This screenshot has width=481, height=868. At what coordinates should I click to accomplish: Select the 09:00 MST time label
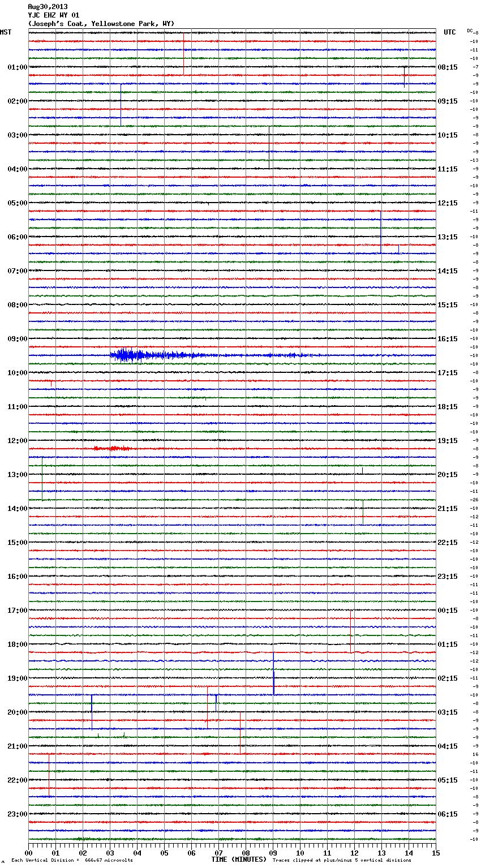pos(18,339)
